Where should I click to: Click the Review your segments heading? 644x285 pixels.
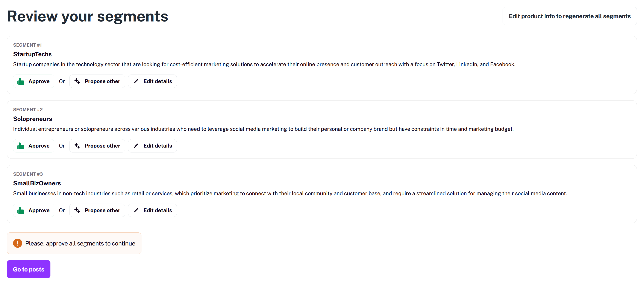[88, 16]
